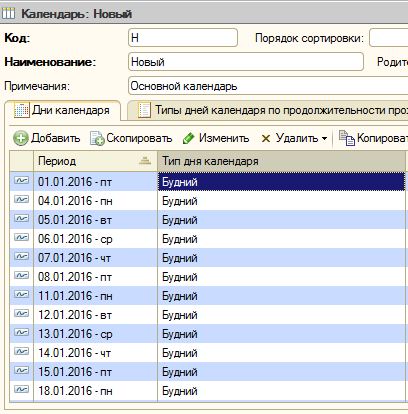Click the Удалить X icon

266,138
